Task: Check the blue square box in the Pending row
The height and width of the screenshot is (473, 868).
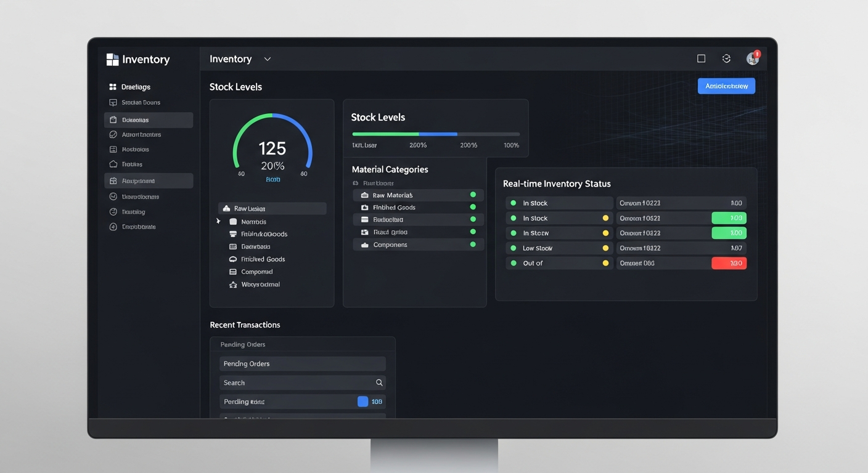Action: pyautogui.click(x=362, y=402)
